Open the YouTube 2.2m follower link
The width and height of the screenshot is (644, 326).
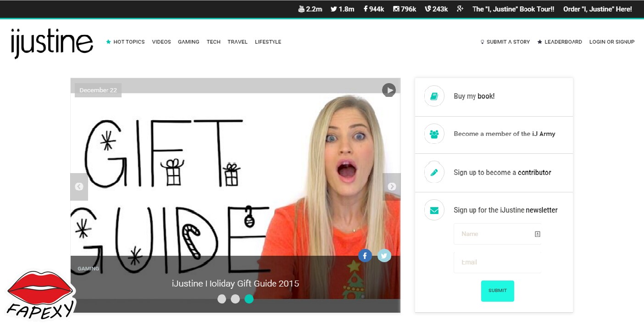(x=310, y=9)
